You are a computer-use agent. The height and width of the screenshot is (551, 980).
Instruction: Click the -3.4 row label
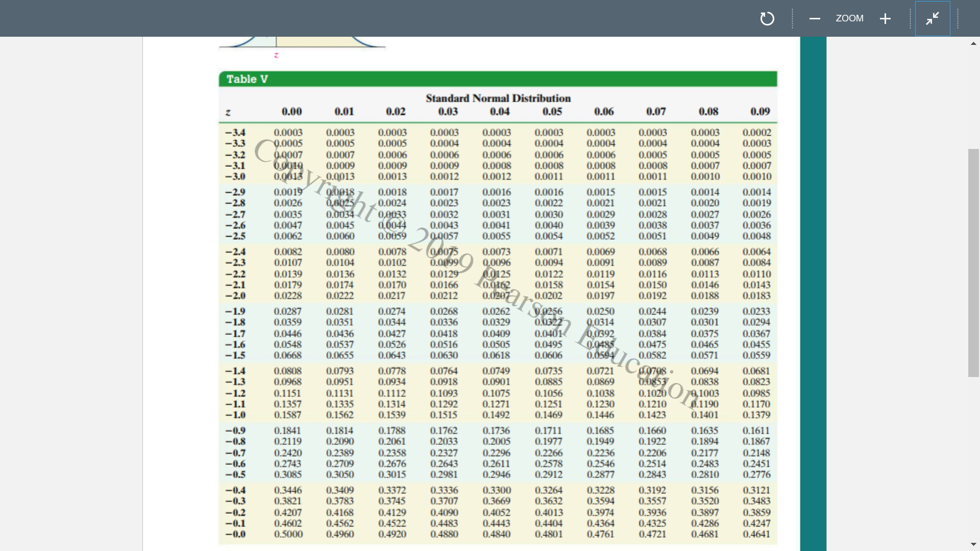coord(235,133)
